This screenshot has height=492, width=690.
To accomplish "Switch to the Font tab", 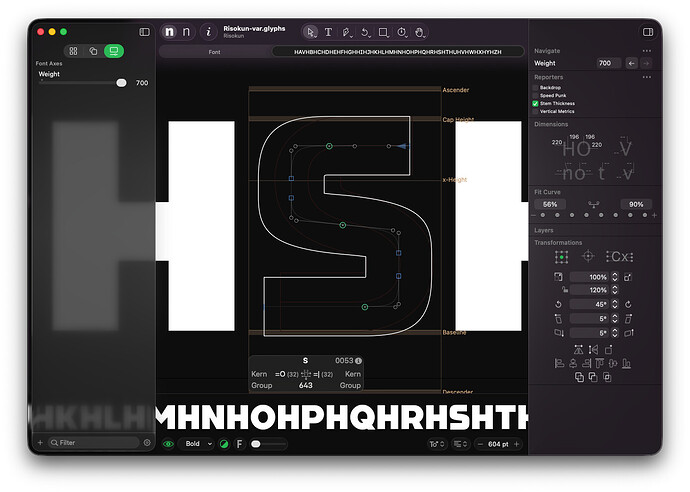I will point(214,52).
